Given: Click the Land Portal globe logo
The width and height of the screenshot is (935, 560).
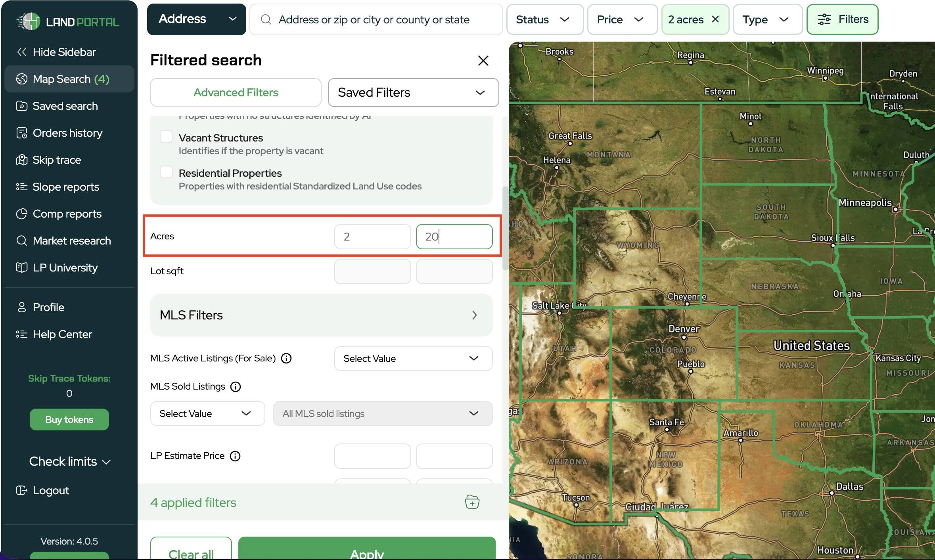Looking at the screenshot, I should tap(29, 21).
